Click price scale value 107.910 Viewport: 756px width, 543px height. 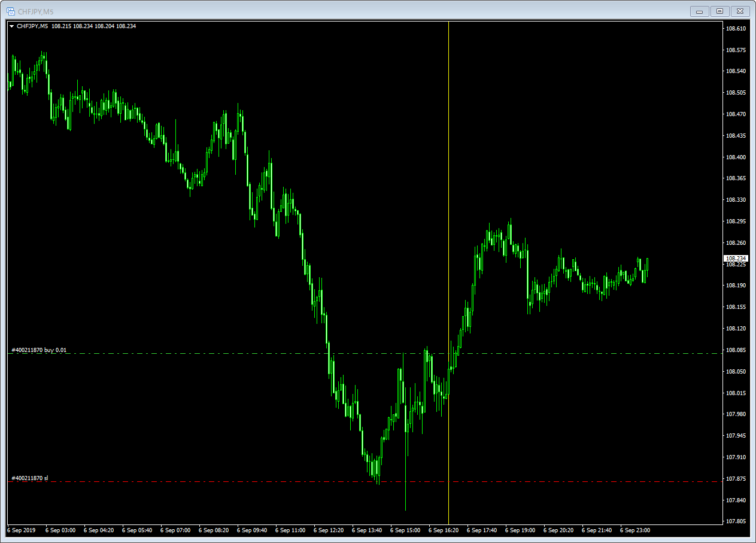(736, 457)
